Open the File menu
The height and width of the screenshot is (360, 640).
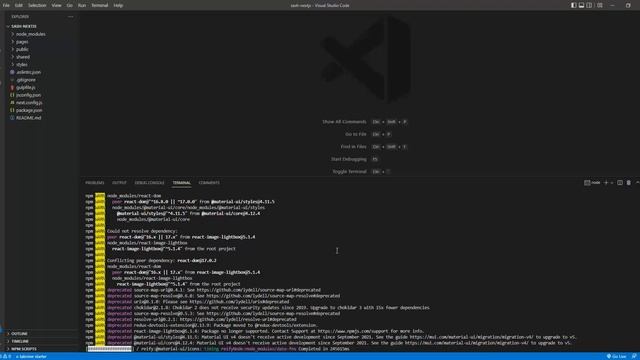(x=6, y=5)
